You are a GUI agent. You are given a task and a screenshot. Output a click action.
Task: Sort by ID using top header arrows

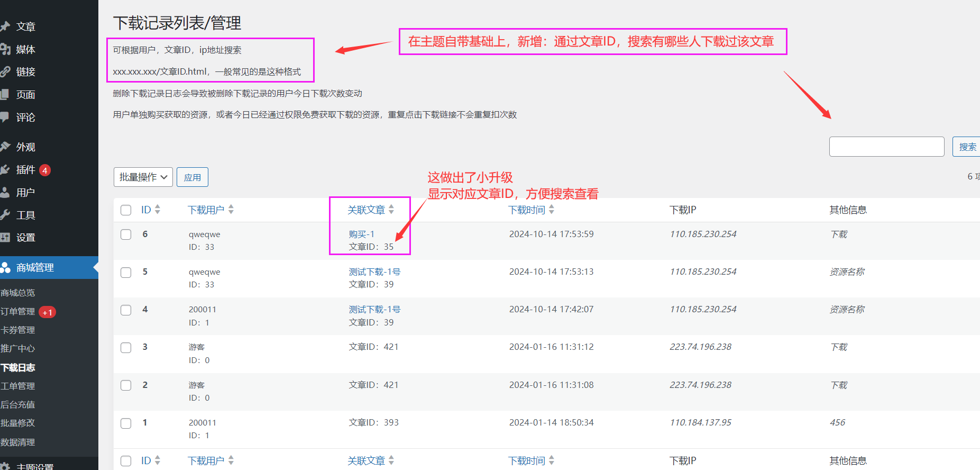158,210
